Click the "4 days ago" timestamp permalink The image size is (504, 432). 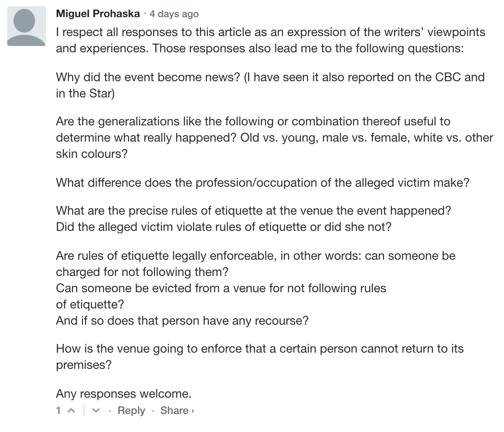pyautogui.click(x=174, y=14)
